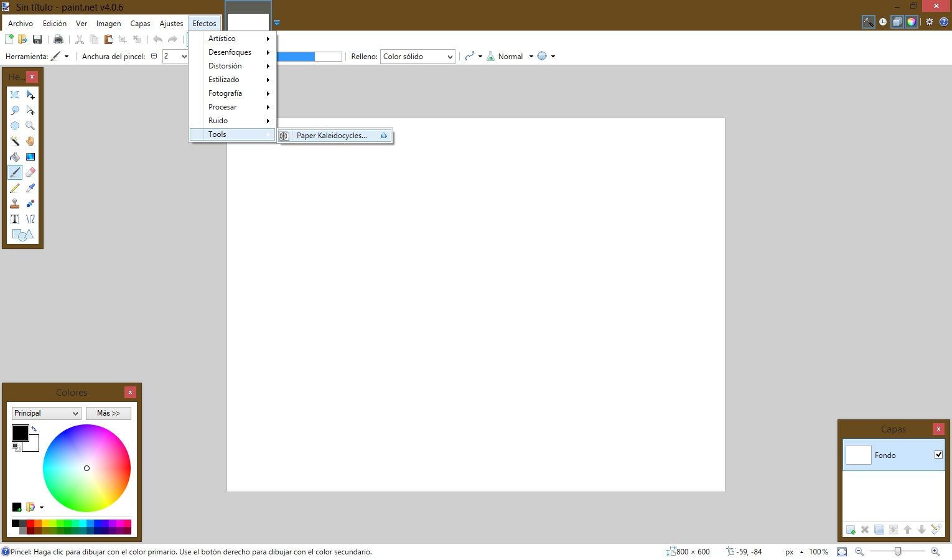Screen dimensions: 952x560
Task: Select the Pan hand tool
Action: (30, 141)
